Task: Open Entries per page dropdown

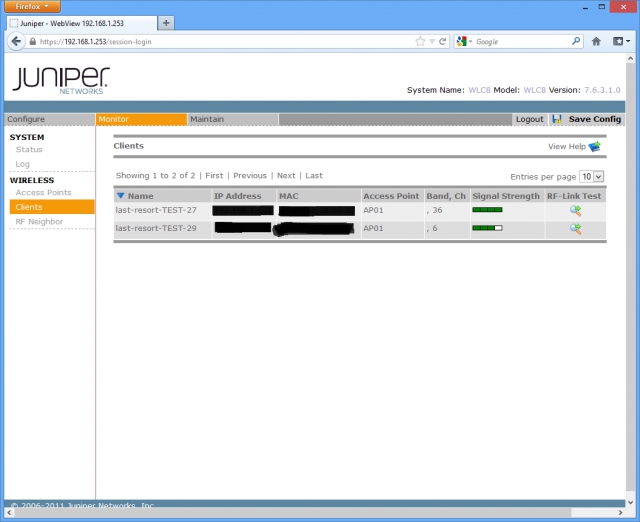Action: tap(591, 176)
